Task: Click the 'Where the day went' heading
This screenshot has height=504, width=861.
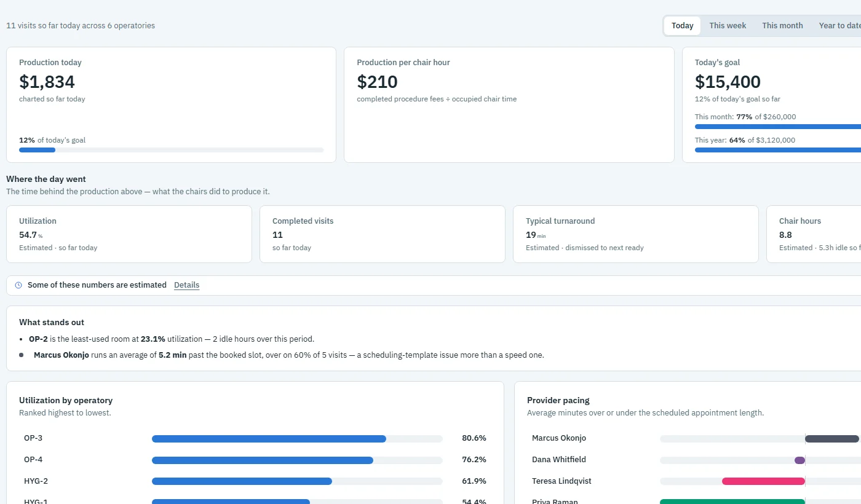Action: pyautogui.click(x=46, y=179)
